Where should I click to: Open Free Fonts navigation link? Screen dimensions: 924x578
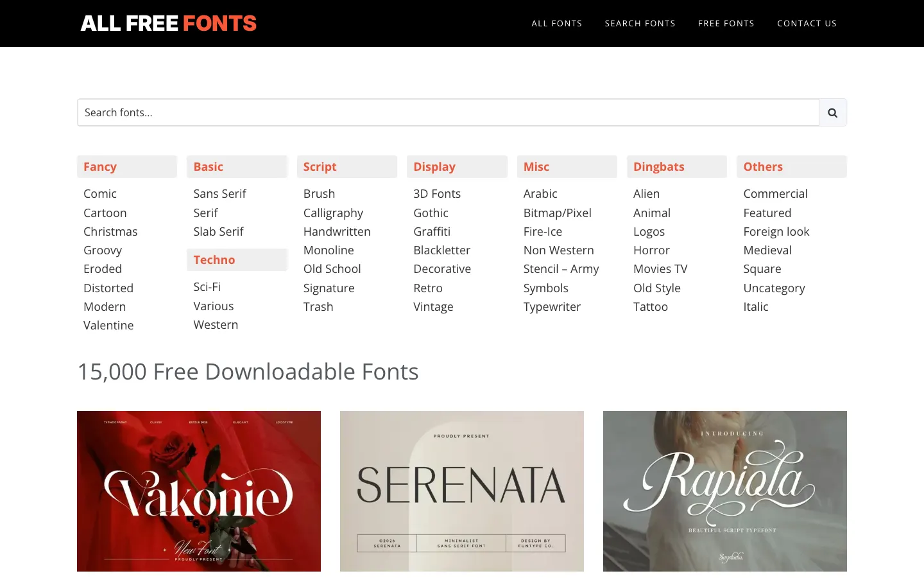coord(726,23)
